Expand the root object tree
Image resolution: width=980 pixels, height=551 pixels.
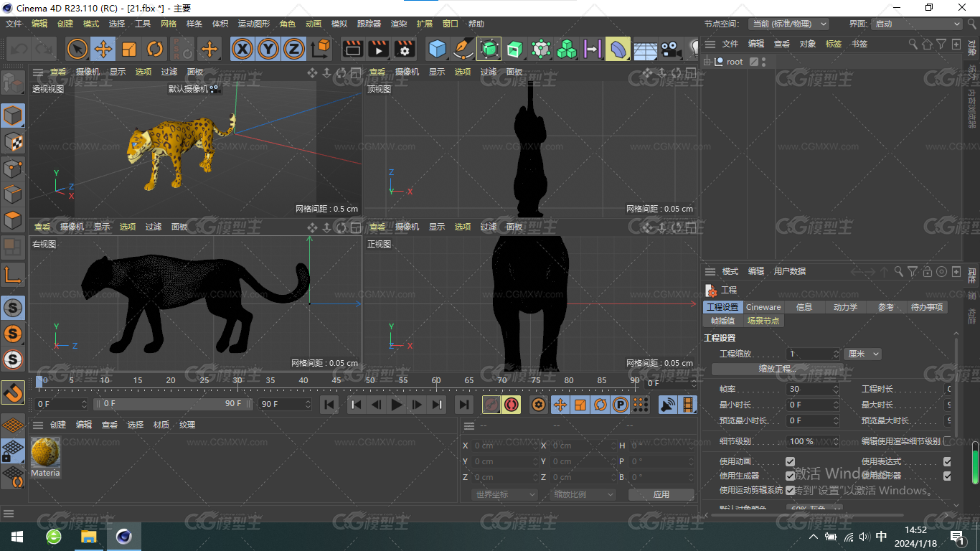(x=707, y=62)
